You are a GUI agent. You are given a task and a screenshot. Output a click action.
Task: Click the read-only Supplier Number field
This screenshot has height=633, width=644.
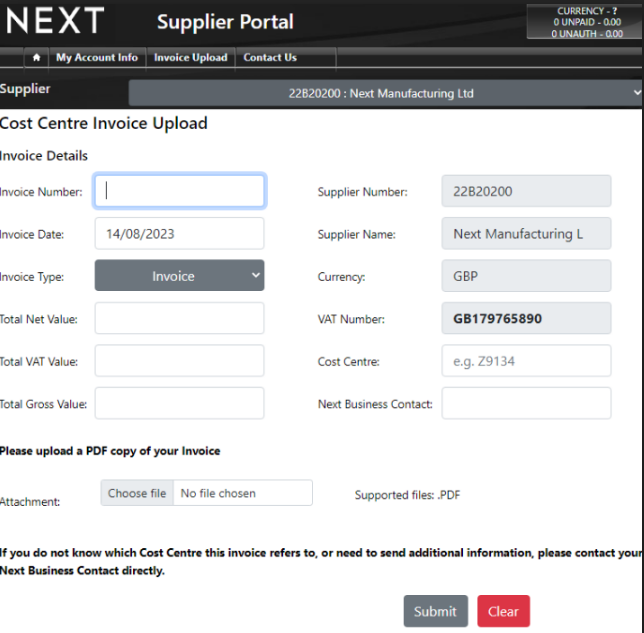click(x=526, y=191)
